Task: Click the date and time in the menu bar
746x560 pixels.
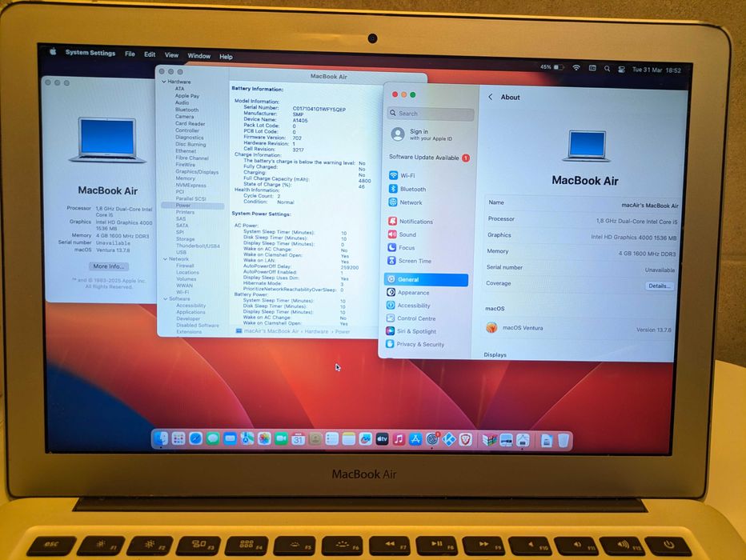Action: 656,70
